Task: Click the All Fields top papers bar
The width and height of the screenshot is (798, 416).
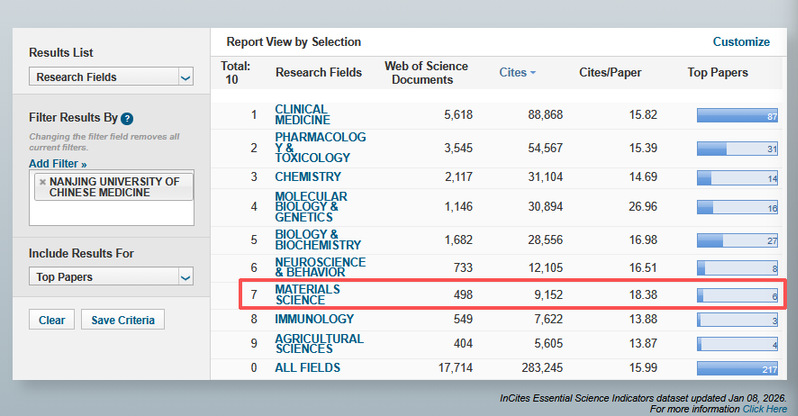Action: pos(738,368)
